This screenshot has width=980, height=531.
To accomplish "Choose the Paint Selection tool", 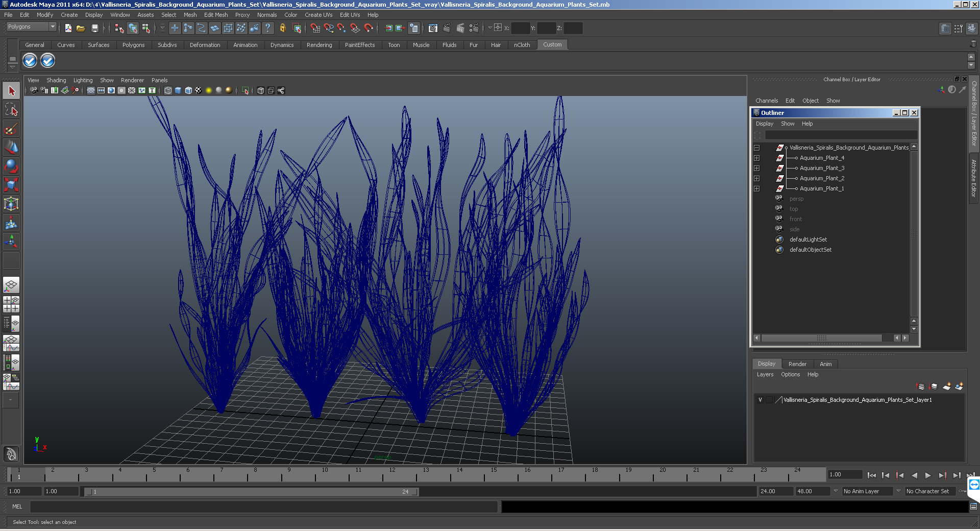I will tap(11, 129).
